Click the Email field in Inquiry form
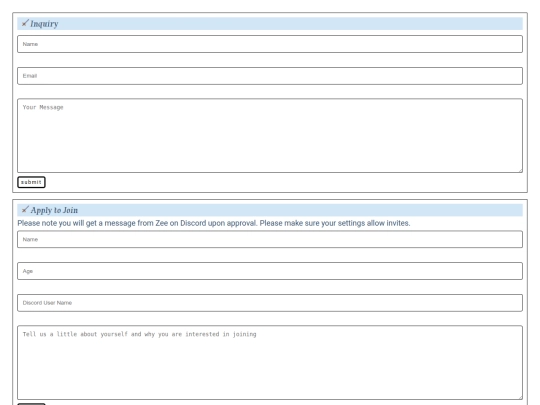This screenshot has width=540, height=405. 270,76
